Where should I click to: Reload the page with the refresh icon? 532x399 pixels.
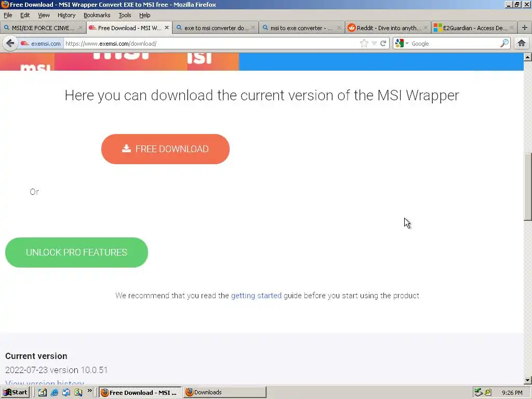[383, 44]
